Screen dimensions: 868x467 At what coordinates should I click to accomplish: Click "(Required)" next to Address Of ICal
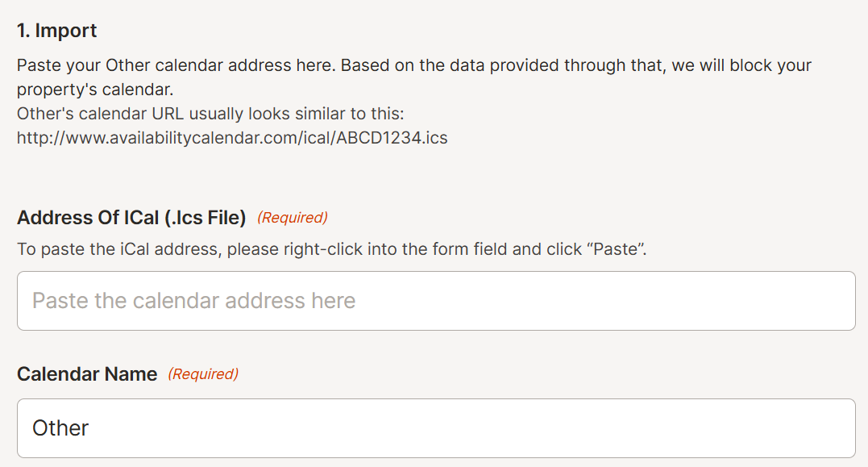293,218
